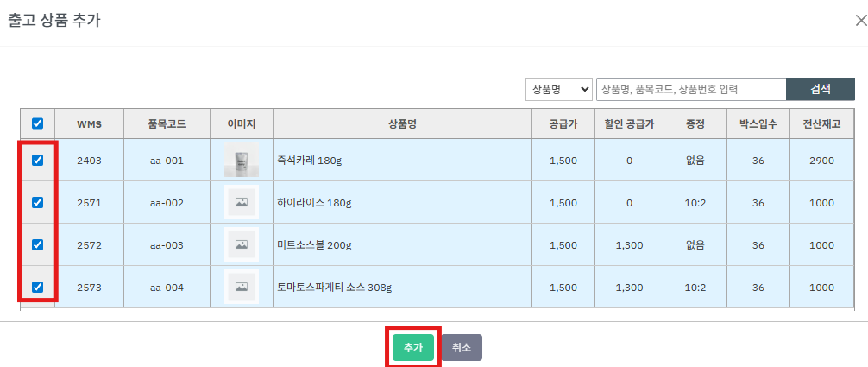
Task: Click the 전산재고 column header
Action: (x=821, y=123)
